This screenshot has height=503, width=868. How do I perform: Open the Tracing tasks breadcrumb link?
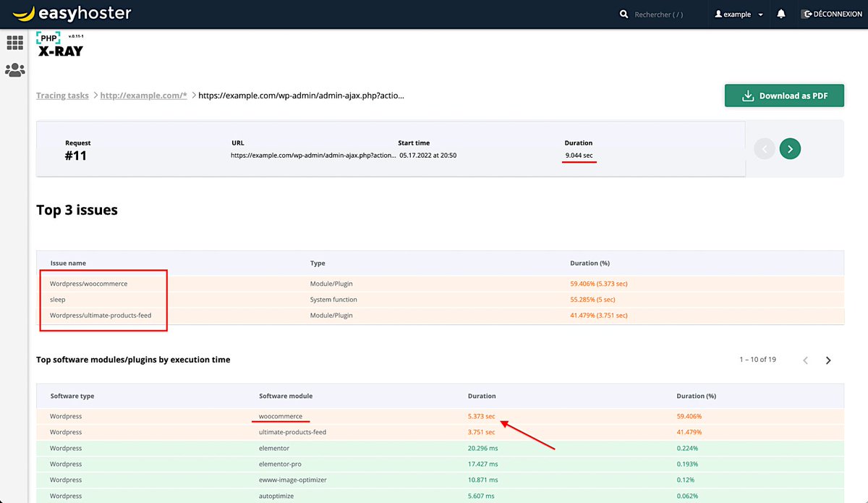tap(62, 96)
